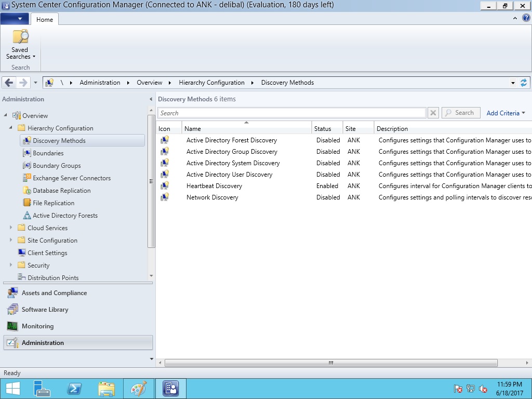Click the Search button
This screenshot has width=532, height=399.
[x=460, y=113]
